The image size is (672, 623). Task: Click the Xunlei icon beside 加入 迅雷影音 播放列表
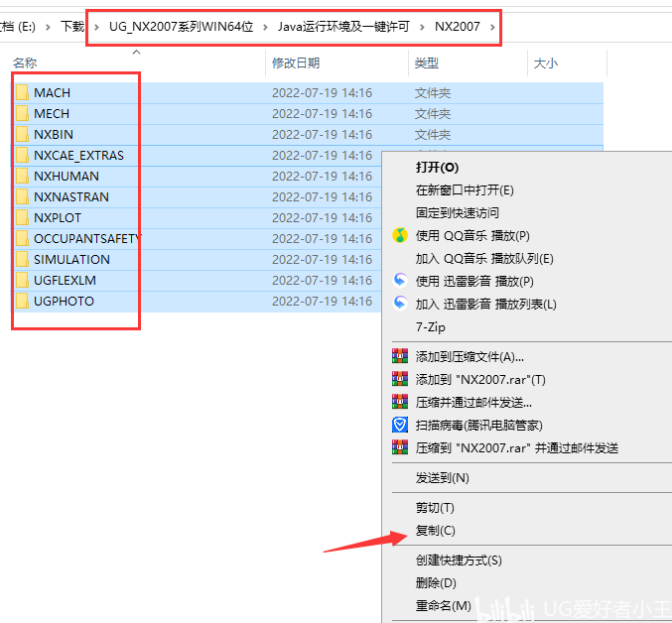tap(400, 304)
